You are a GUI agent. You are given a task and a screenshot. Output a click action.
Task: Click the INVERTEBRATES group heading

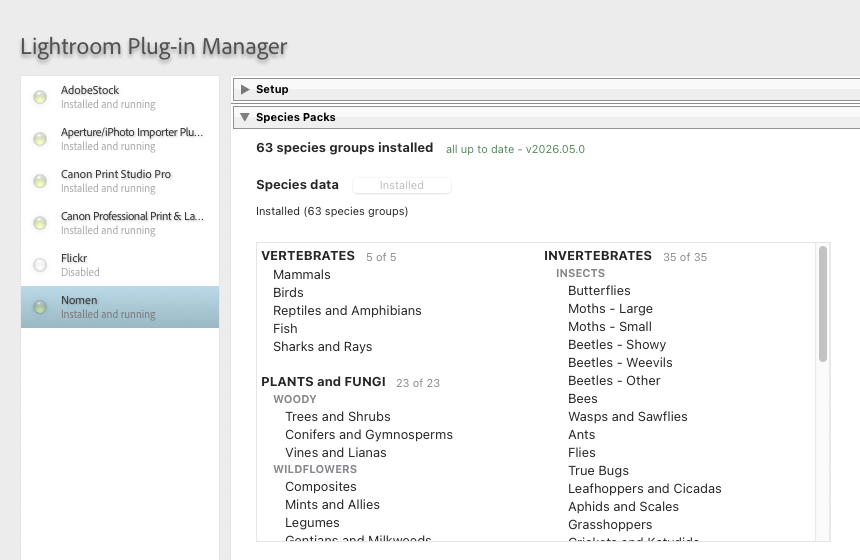click(x=598, y=256)
